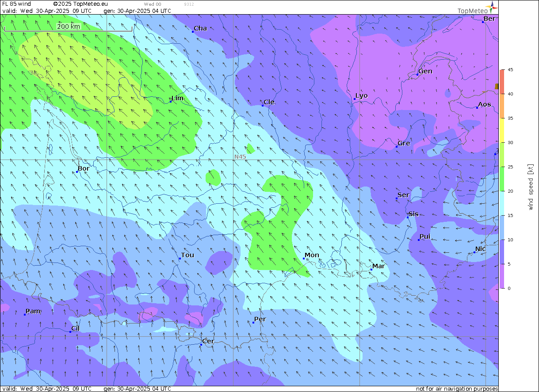Select the lime 25–30 kt legend band
The image size is (539, 392).
(502, 155)
